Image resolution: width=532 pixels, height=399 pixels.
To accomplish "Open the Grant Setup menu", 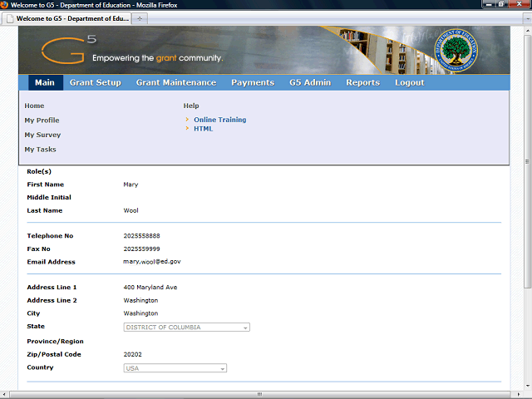I will (95, 82).
